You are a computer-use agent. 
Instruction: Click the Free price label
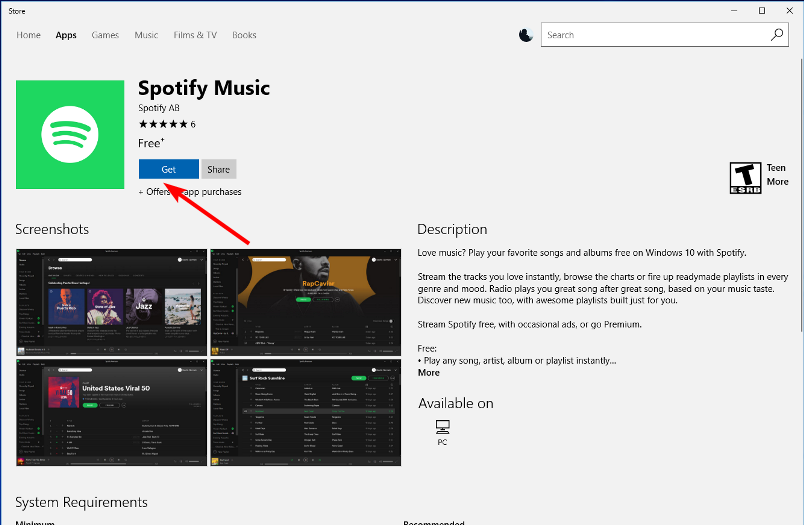point(151,143)
